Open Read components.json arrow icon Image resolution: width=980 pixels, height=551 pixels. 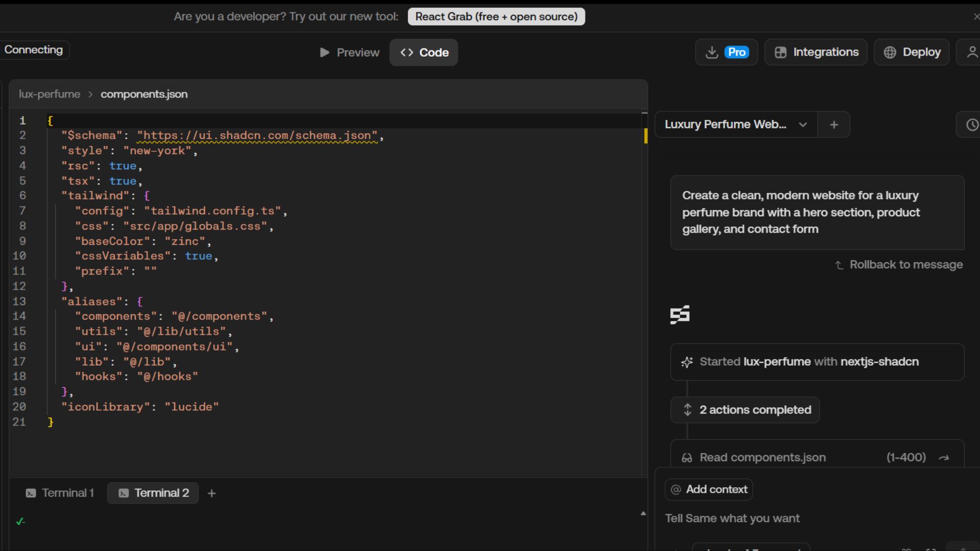click(944, 458)
